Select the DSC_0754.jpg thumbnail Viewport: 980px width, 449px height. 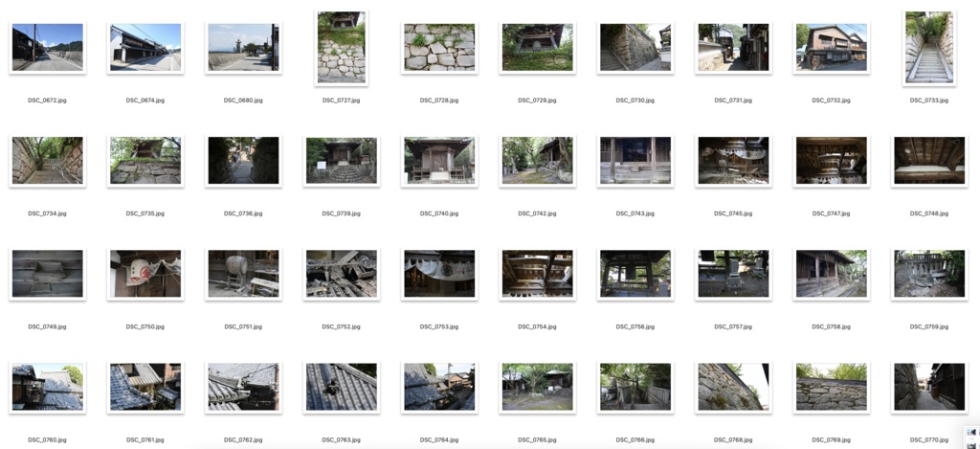(538, 274)
